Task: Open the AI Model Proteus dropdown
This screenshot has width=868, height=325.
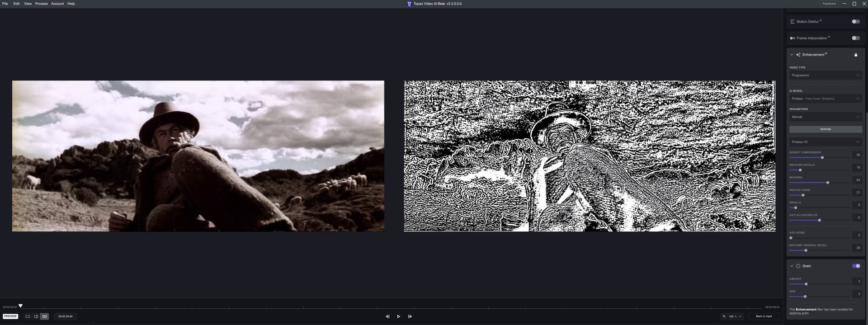Action: [x=826, y=99]
